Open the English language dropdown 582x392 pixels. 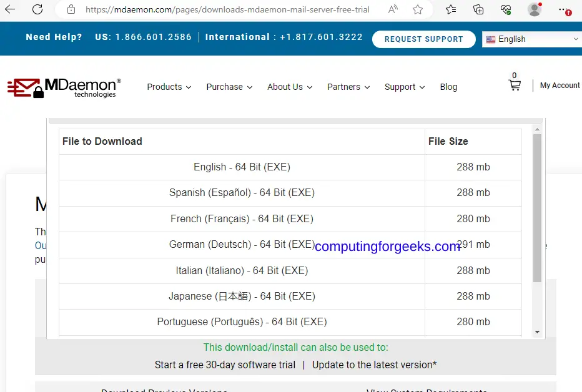[532, 39]
